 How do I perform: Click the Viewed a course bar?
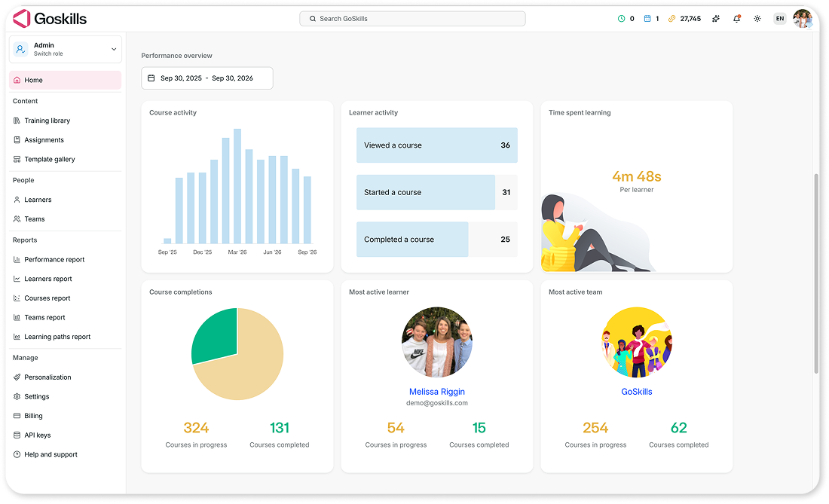436,145
